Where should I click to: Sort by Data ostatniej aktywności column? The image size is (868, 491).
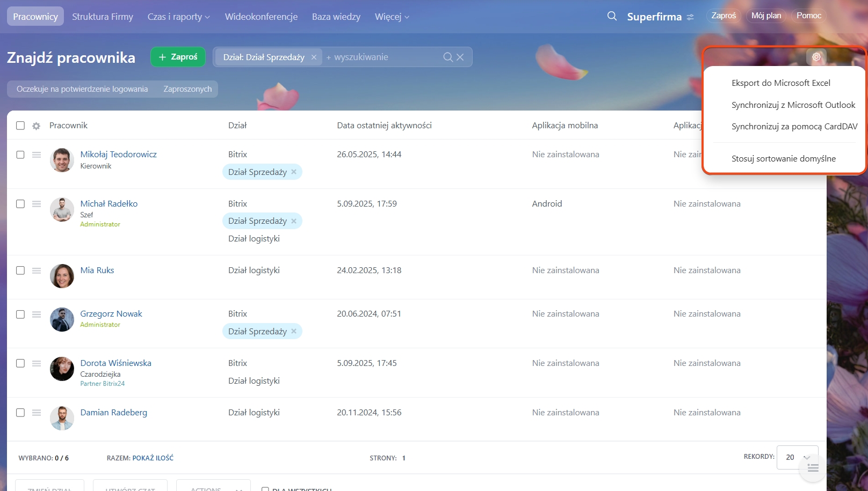tap(385, 126)
